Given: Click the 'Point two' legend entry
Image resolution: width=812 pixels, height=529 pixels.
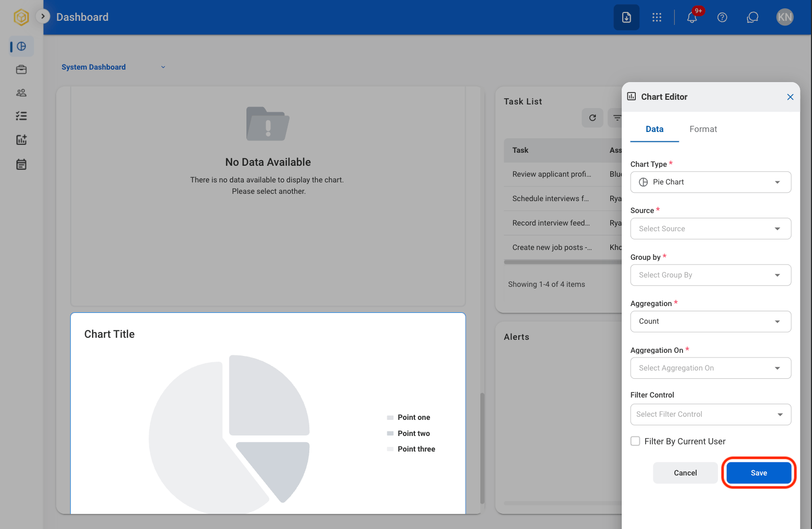Looking at the screenshot, I should [x=409, y=433].
